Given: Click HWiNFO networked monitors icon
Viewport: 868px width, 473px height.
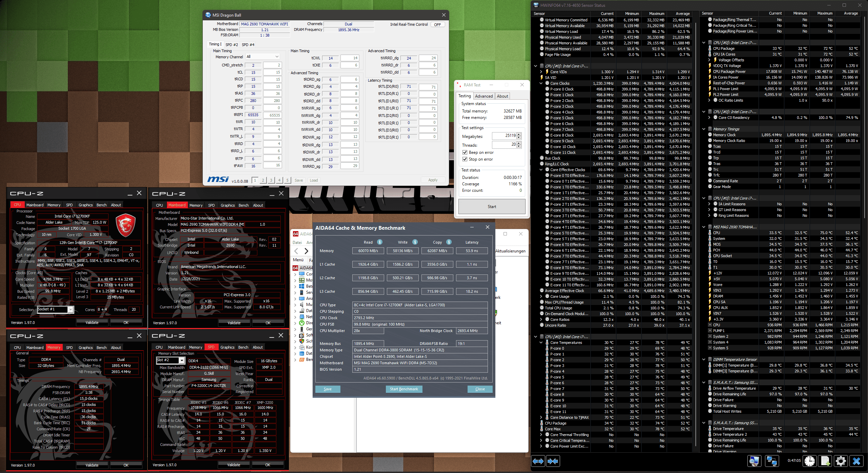Looking at the screenshot, I should point(772,461).
